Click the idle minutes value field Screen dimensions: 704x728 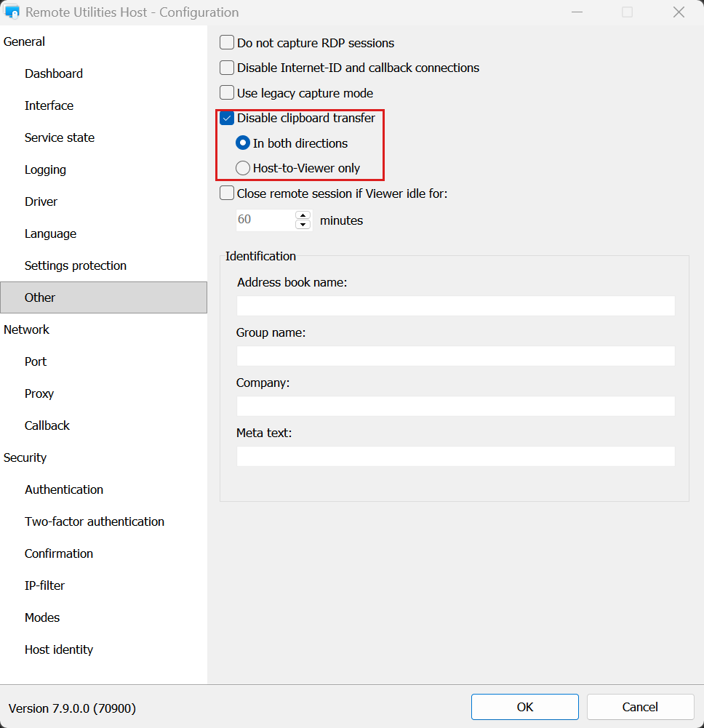click(x=265, y=220)
